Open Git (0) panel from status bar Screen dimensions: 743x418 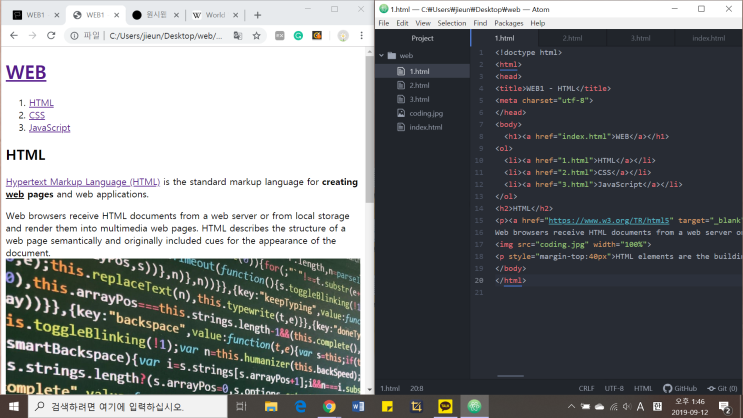tap(722, 388)
